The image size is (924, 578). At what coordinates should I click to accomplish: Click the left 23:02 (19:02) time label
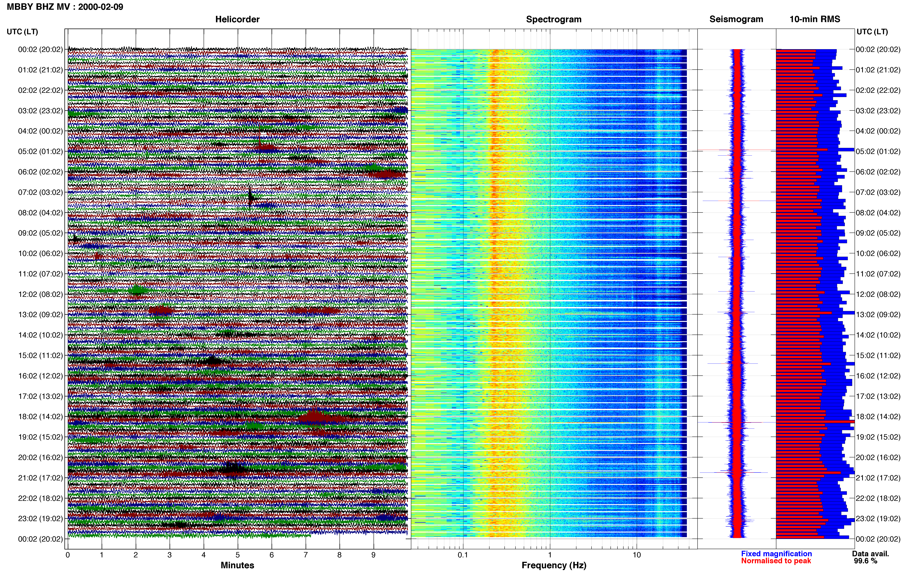point(40,519)
